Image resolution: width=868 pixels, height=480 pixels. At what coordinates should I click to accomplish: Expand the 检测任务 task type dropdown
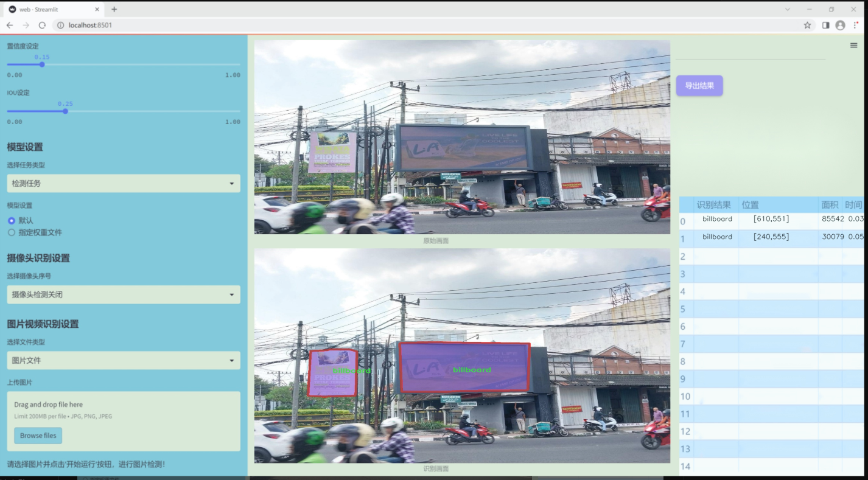coord(124,183)
